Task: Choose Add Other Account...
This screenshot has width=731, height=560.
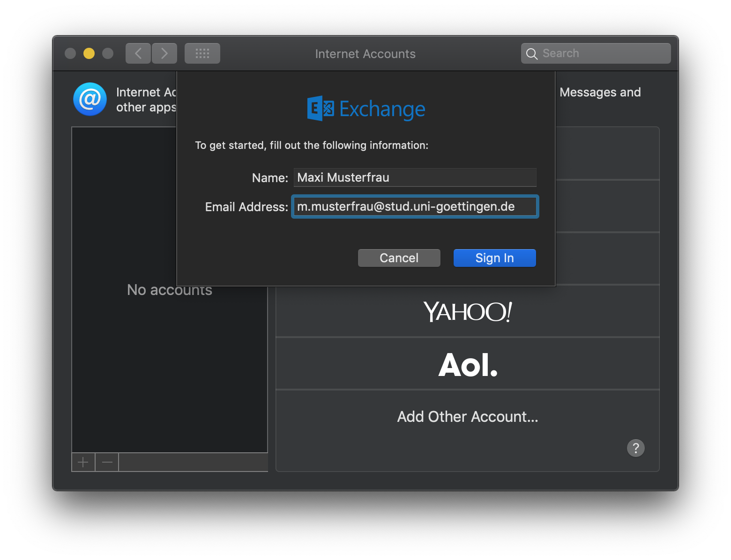Action: (468, 416)
